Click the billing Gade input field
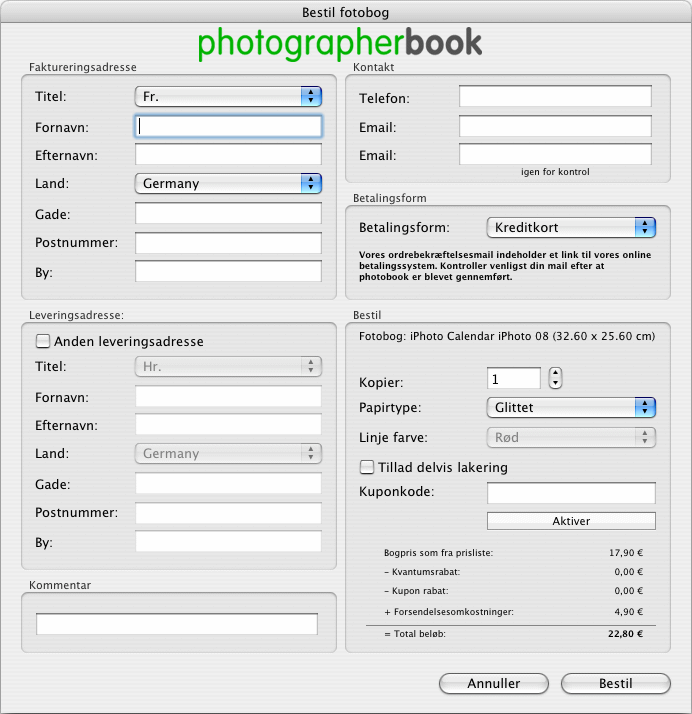692x714 pixels. tap(228, 214)
